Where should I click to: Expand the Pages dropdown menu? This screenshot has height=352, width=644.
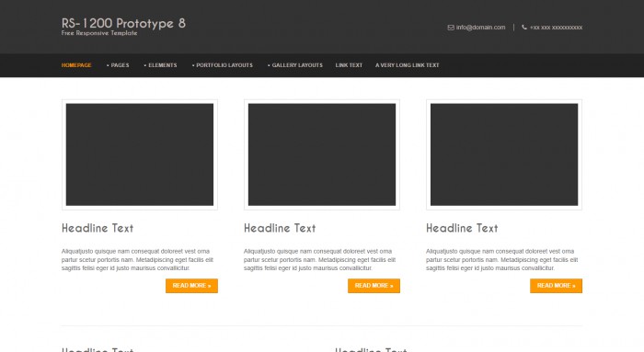click(x=118, y=65)
